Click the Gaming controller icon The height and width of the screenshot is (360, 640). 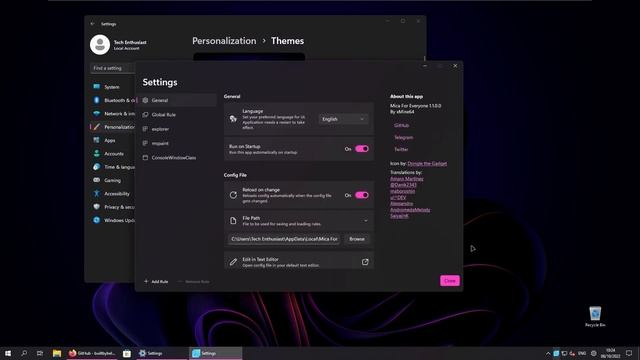pyautogui.click(x=96, y=180)
